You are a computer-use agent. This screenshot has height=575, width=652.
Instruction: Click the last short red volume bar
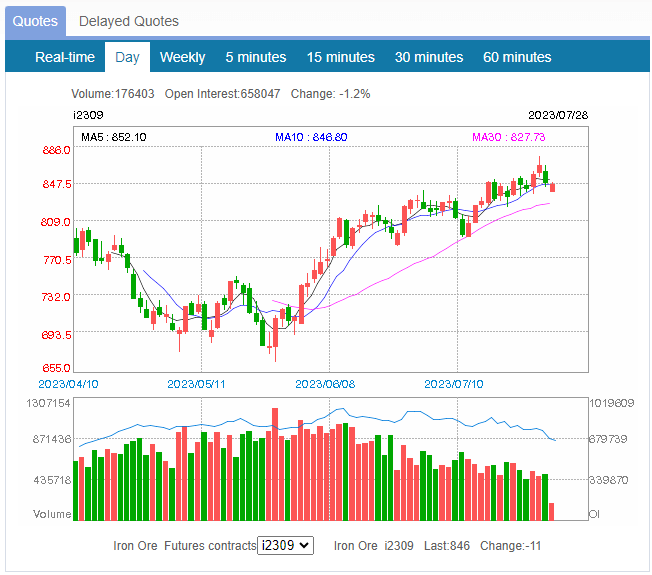[x=552, y=512]
